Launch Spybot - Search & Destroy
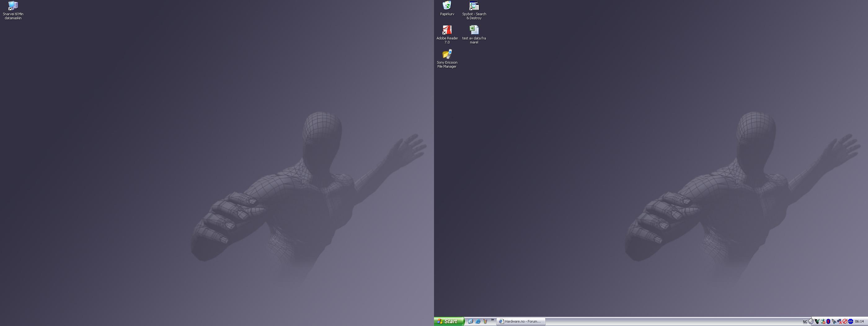This screenshot has width=868, height=326. click(x=474, y=11)
